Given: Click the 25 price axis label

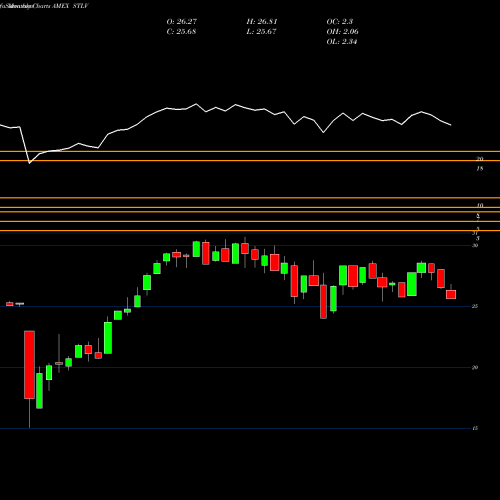Looking at the screenshot, I should click(475, 306).
